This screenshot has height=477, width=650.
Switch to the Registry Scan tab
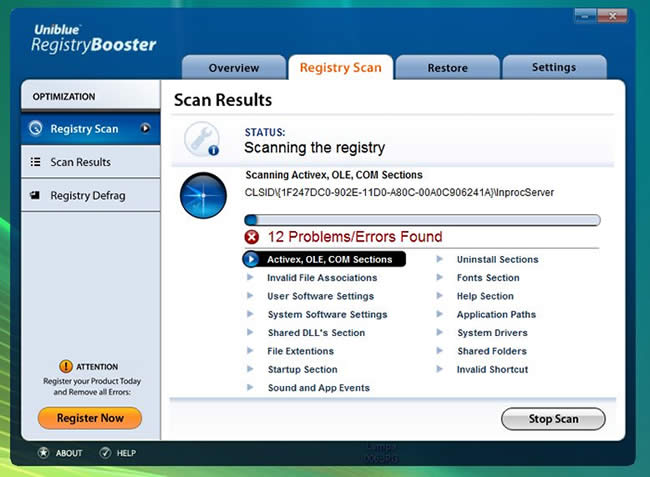click(341, 67)
